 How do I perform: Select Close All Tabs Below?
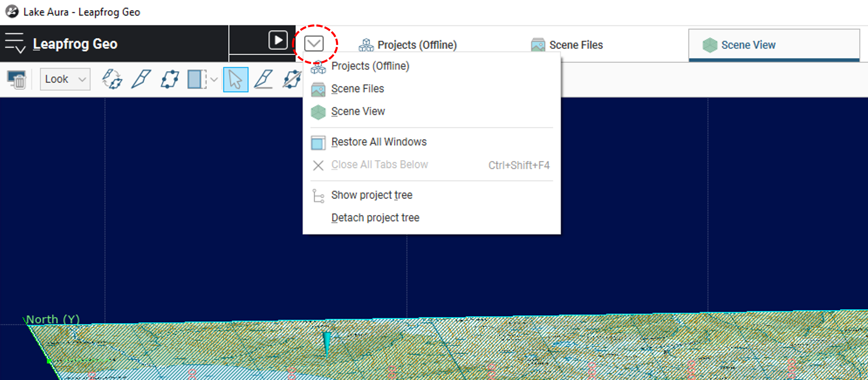tap(431, 165)
